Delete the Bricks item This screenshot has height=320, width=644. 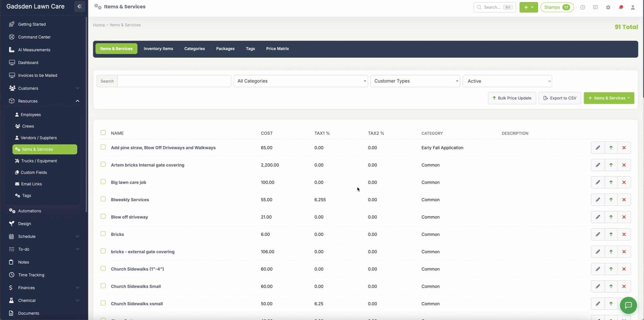point(624,234)
